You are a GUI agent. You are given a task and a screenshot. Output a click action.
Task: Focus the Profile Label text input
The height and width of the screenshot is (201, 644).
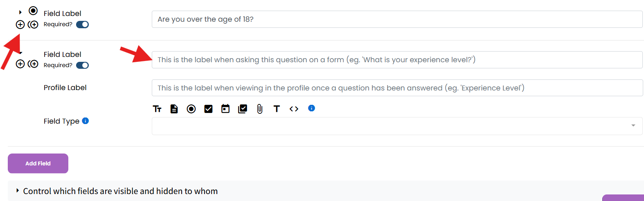click(x=397, y=88)
